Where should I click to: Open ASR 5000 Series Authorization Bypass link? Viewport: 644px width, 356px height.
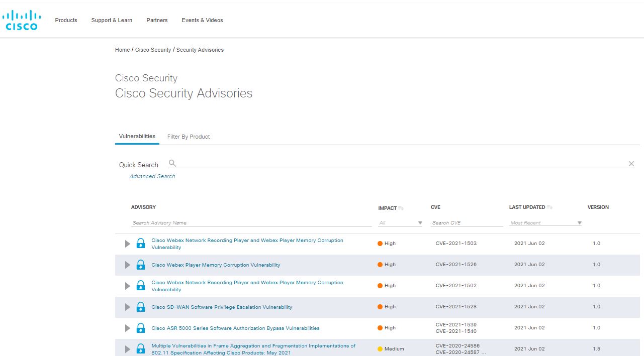point(235,328)
